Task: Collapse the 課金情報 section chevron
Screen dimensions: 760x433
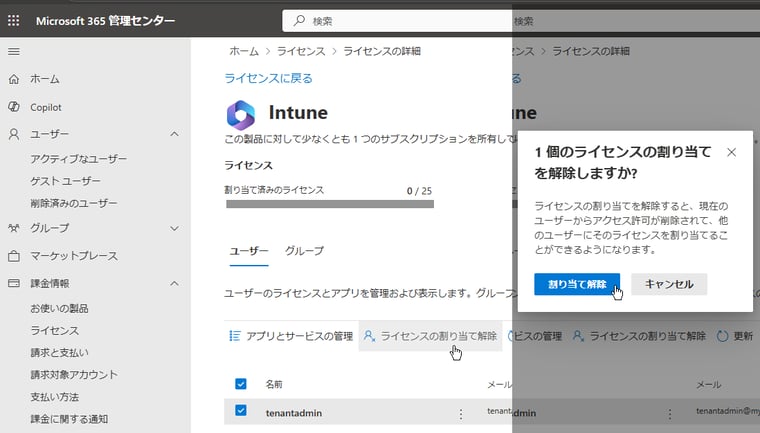Action: pos(174,283)
